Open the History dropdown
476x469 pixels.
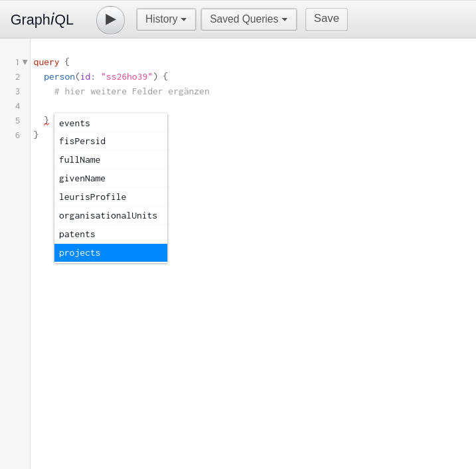[166, 19]
